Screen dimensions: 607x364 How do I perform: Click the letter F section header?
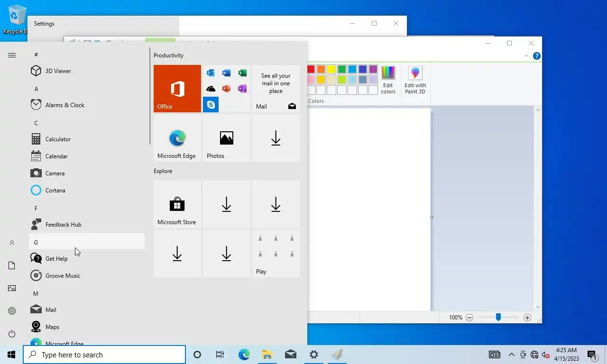[87, 209]
